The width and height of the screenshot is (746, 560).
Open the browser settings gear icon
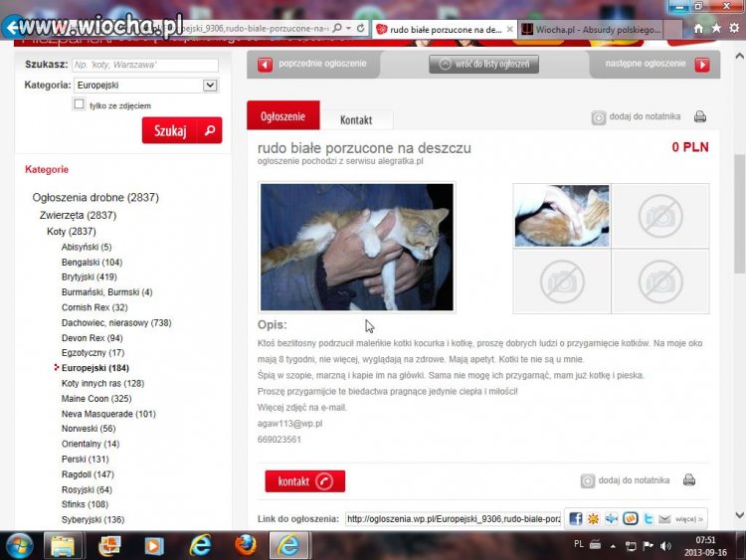coord(734,29)
